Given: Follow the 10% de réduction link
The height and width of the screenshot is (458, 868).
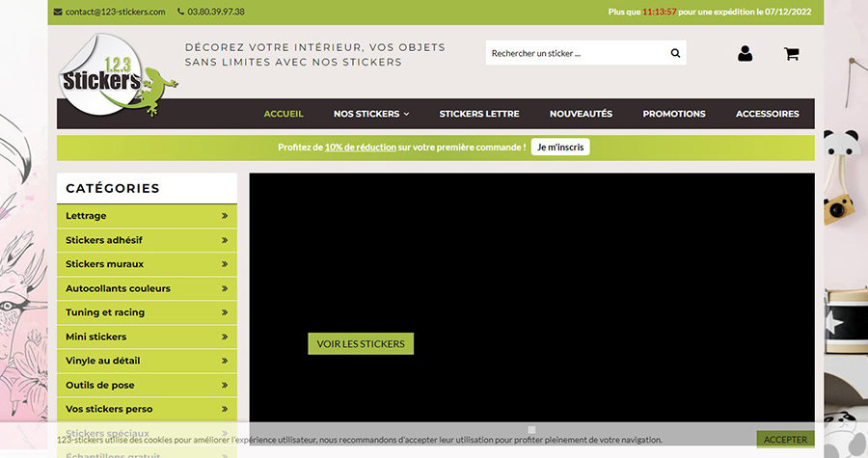Looking at the screenshot, I should coord(361,148).
